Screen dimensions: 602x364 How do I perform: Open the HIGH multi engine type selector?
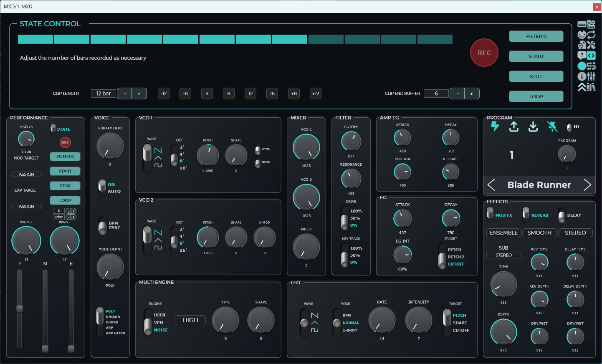pyautogui.click(x=190, y=320)
